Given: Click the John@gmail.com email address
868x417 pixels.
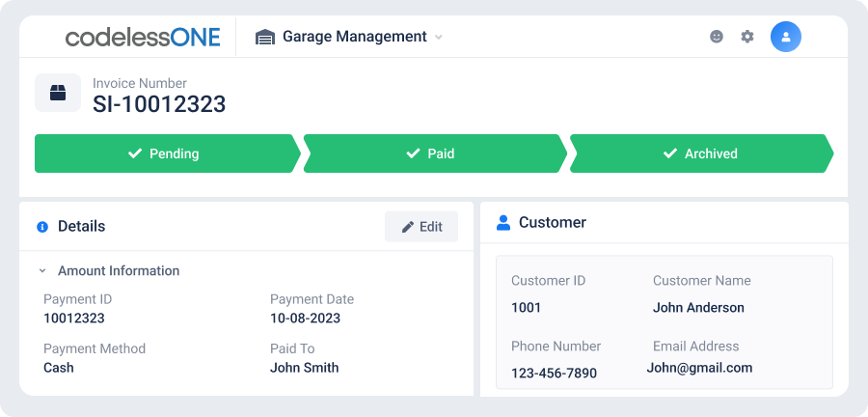Looking at the screenshot, I should (699, 368).
